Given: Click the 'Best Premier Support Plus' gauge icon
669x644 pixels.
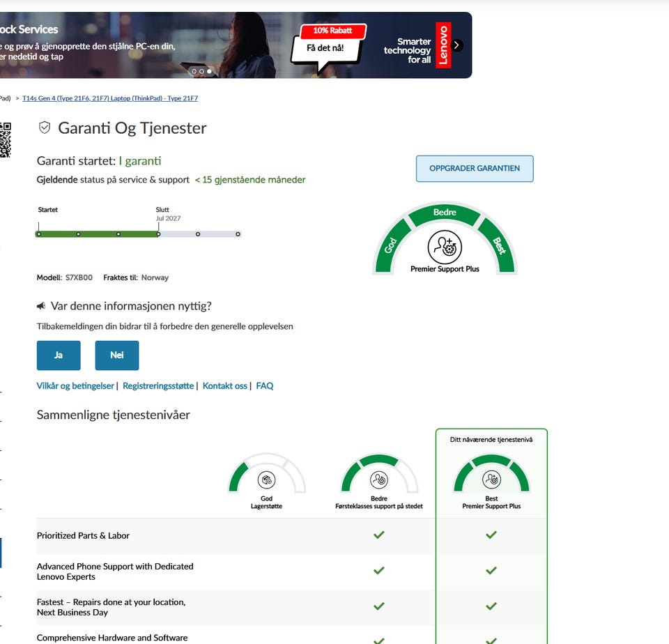Looking at the screenshot, I should pyautogui.click(x=491, y=480).
